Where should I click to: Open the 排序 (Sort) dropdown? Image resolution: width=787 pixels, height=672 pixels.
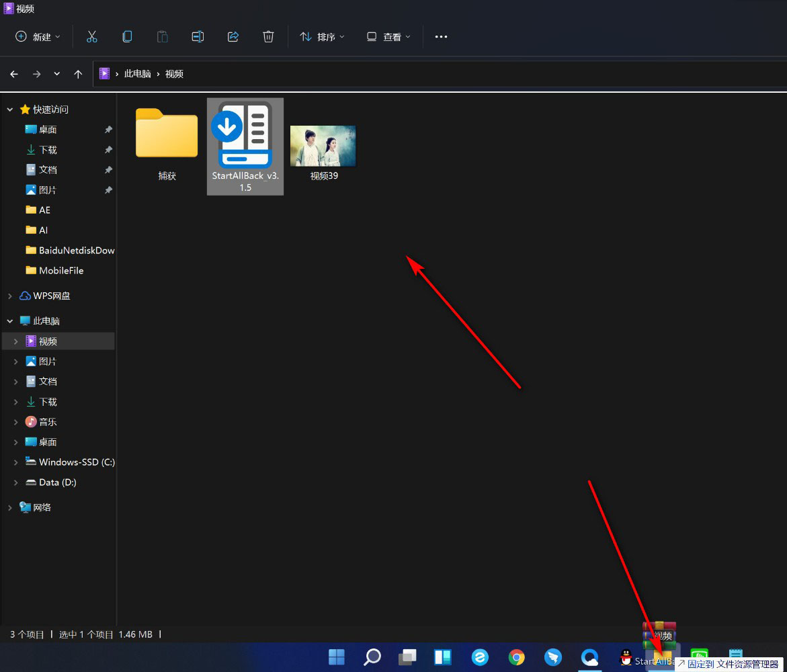pos(322,37)
